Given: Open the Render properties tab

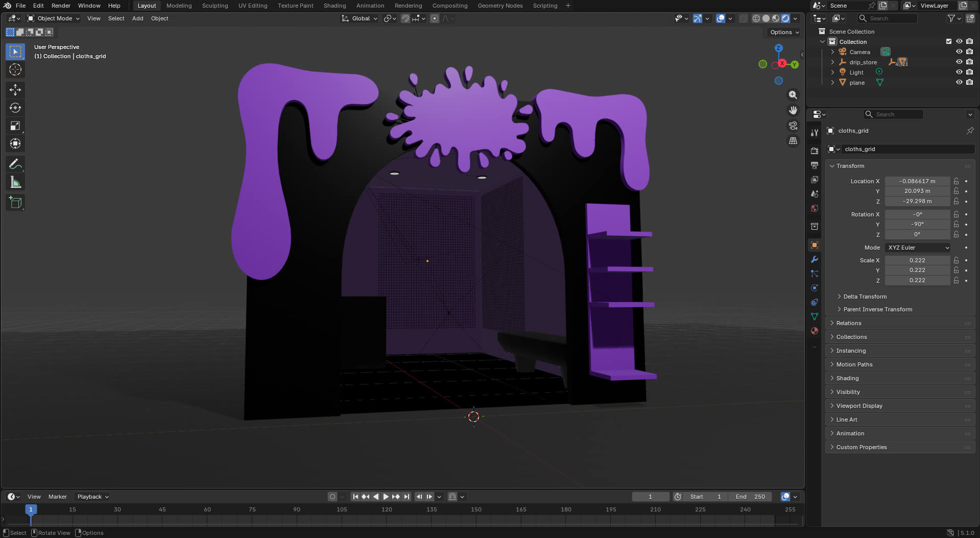Looking at the screenshot, I should [x=815, y=151].
